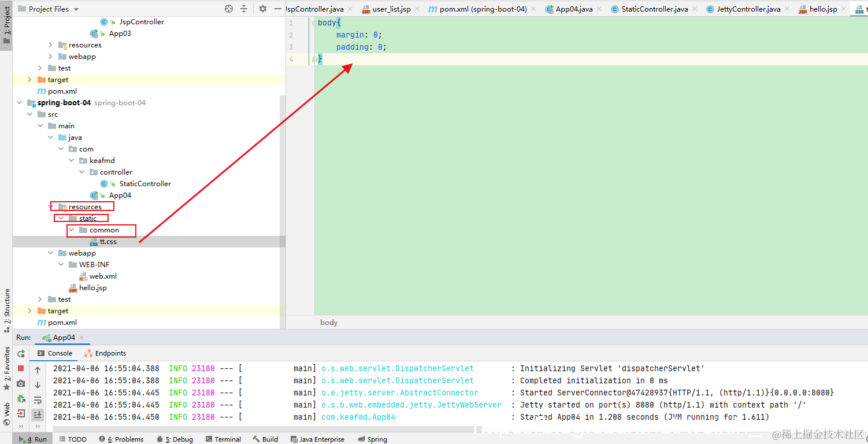The width and height of the screenshot is (868, 444).
Task: Toggle soft-wrap in the console toolbar
Action: coord(38,400)
